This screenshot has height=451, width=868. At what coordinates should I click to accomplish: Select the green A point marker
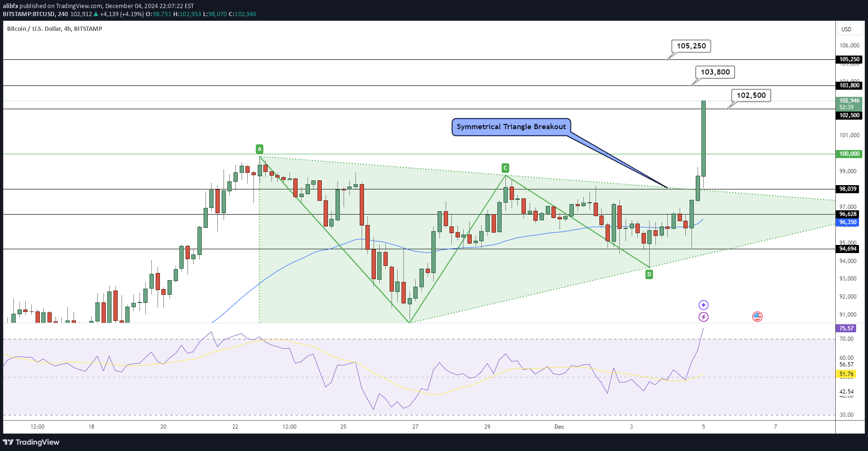point(260,149)
